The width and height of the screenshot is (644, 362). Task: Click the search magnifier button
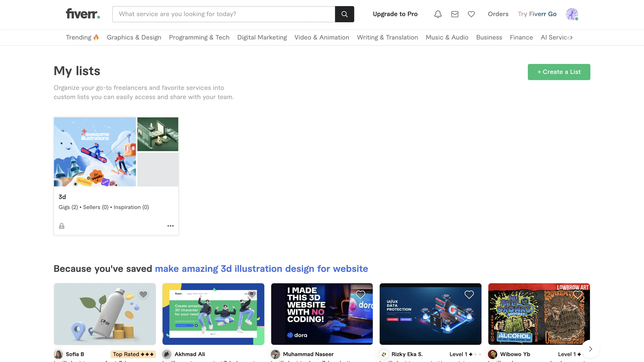coord(344,14)
